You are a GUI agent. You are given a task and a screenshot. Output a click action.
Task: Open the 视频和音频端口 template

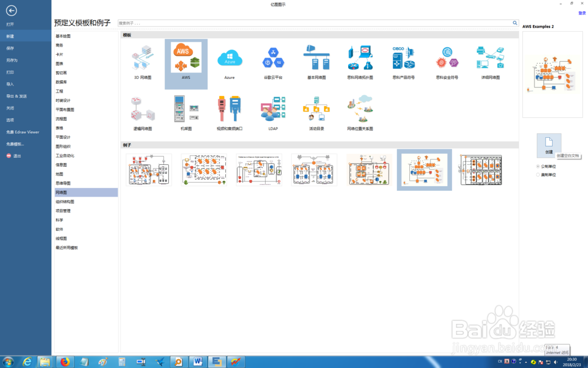click(x=229, y=113)
